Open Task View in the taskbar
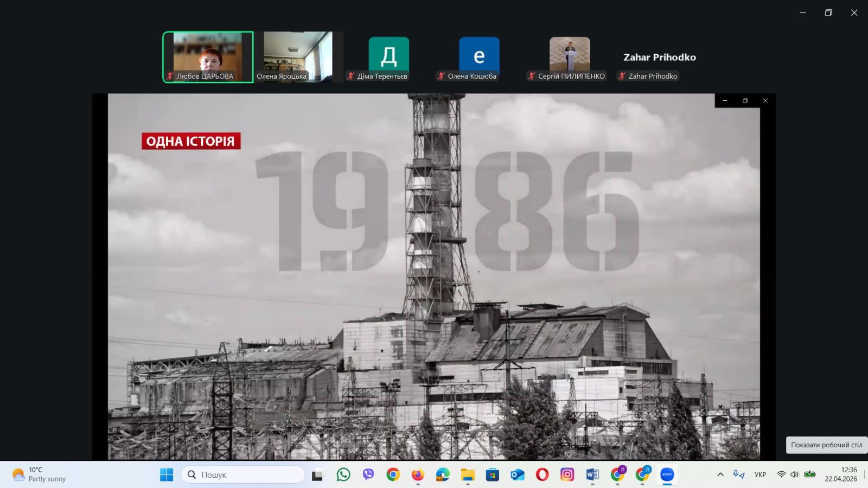868x488 pixels. tap(317, 475)
